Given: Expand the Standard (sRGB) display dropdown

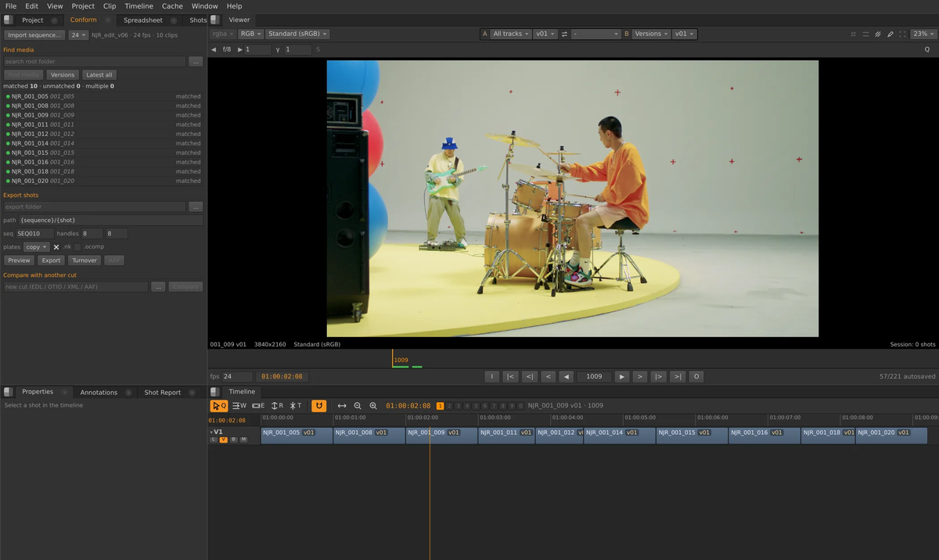Looking at the screenshot, I should [297, 34].
